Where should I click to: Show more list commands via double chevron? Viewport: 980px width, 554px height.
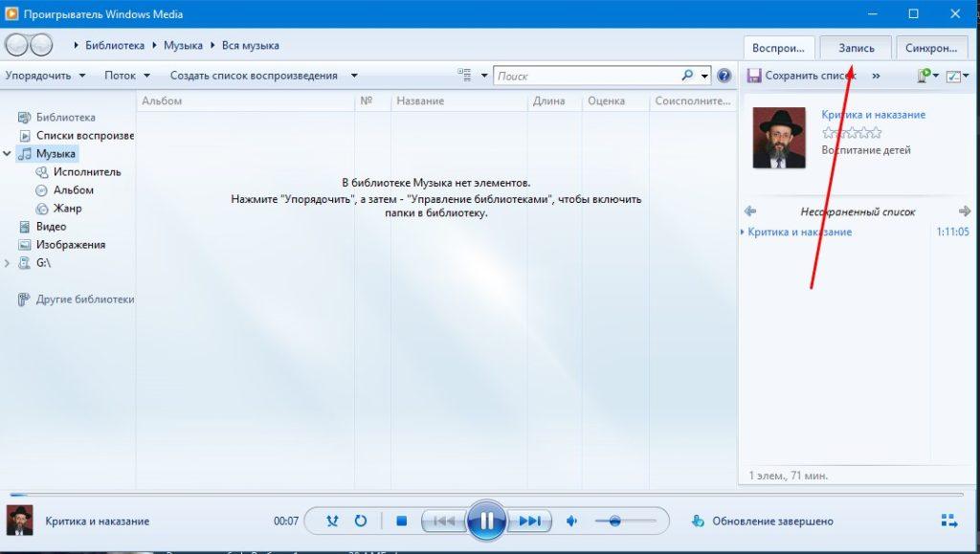click(x=876, y=77)
